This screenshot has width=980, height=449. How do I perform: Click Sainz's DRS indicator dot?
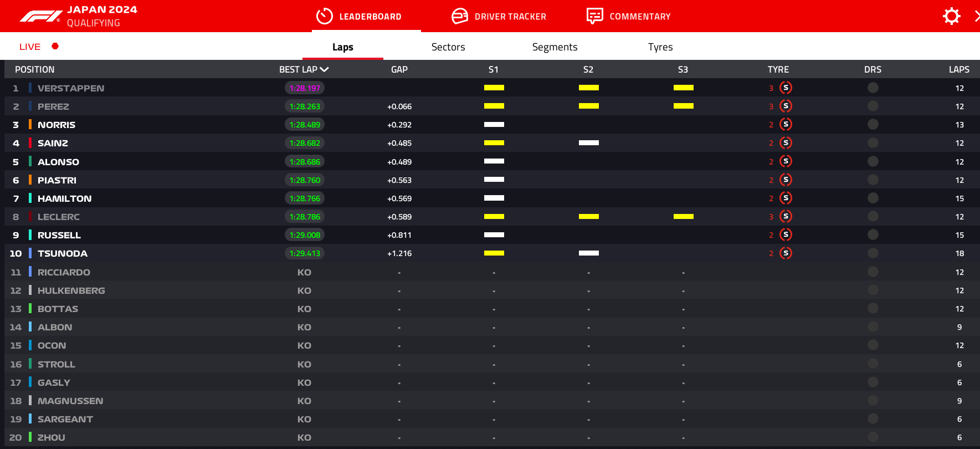click(873, 142)
